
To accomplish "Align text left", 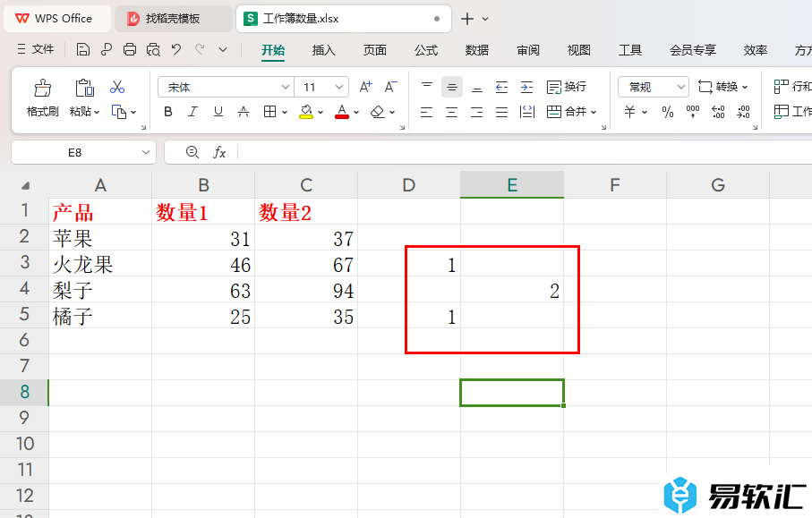I will (427, 112).
